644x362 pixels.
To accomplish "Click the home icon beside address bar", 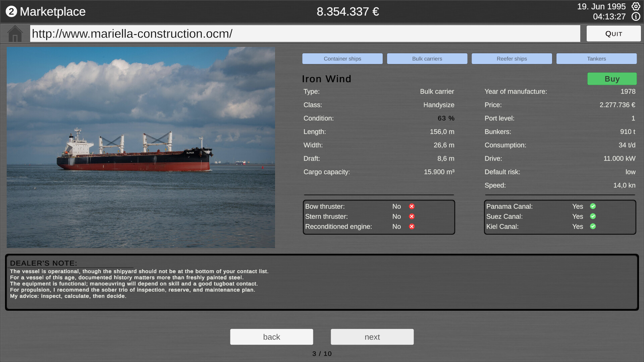I will (x=15, y=34).
